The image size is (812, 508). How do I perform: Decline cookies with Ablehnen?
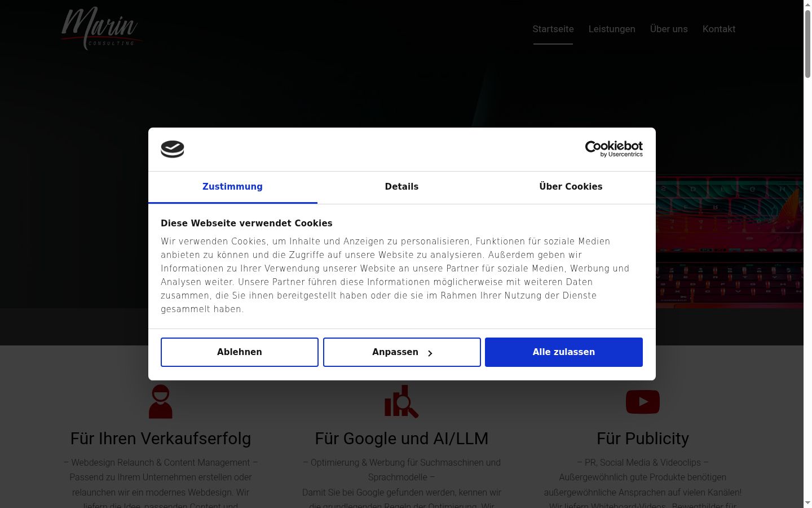click(x=240, y=352)
